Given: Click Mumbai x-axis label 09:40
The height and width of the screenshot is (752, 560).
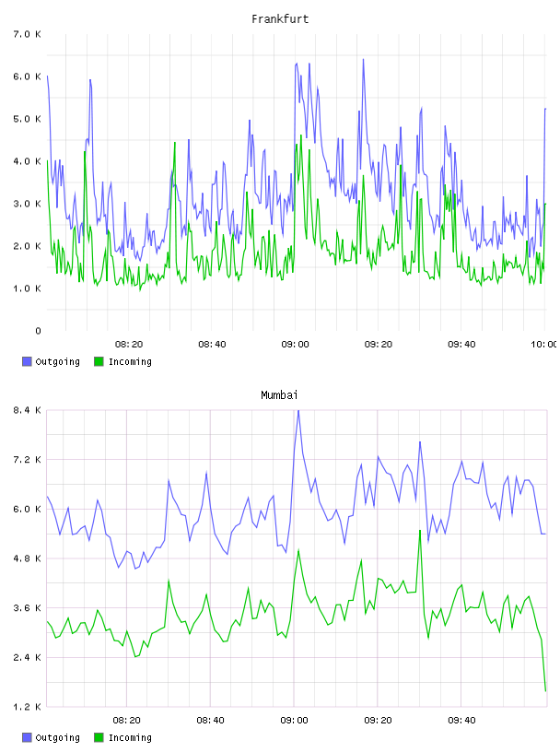Looking at the screenshot, I should pos(461,721).
